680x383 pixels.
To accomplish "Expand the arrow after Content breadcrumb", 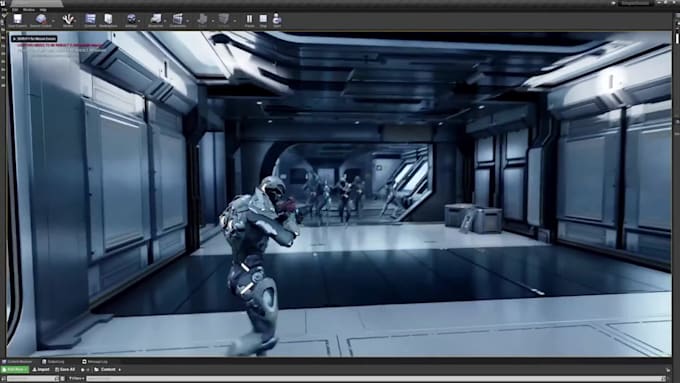I will (120, 370).
